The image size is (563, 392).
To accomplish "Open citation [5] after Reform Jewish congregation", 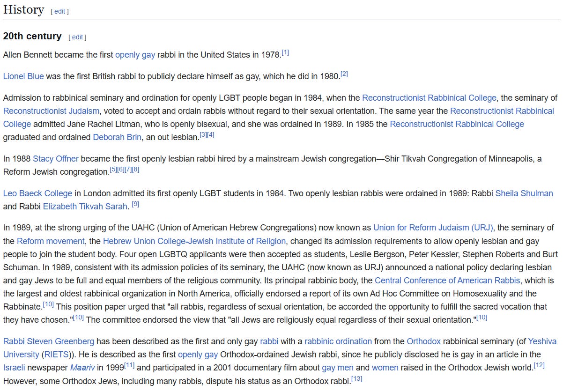I will pos(113,170).
